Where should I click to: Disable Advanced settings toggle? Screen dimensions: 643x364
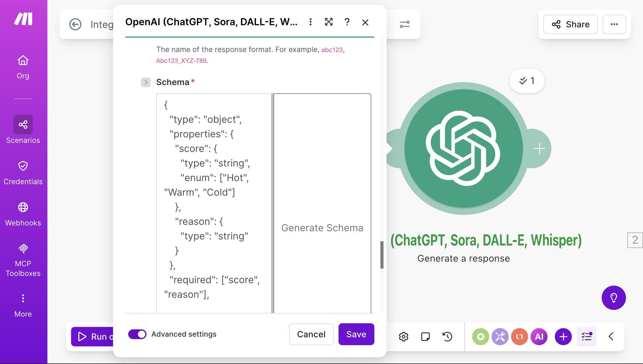tap(137, 334)
